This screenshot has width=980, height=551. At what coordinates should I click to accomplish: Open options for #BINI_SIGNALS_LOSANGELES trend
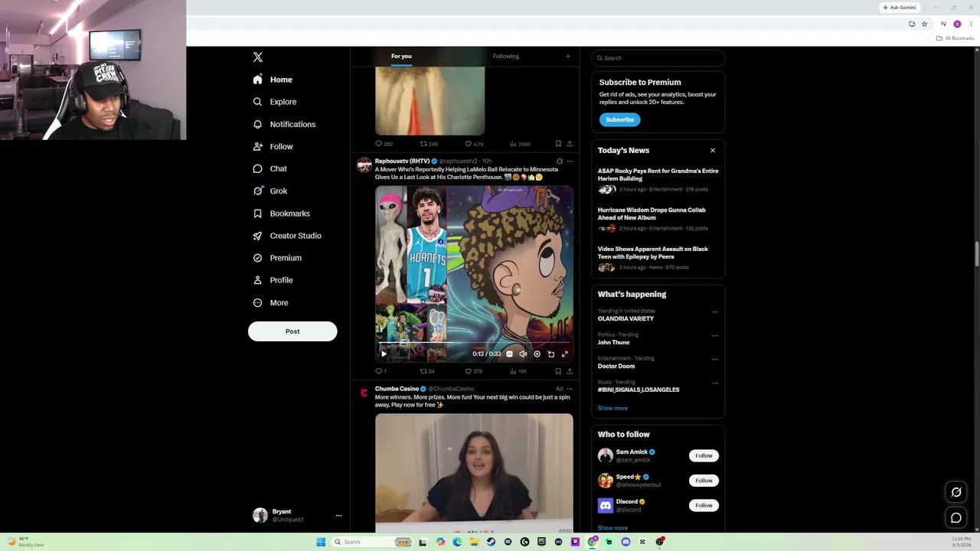(715, 383)
